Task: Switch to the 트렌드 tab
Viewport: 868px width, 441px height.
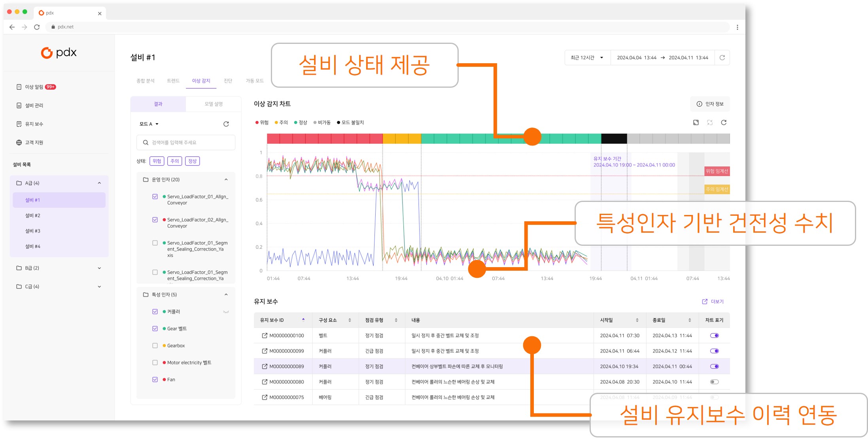Action: 173,81
